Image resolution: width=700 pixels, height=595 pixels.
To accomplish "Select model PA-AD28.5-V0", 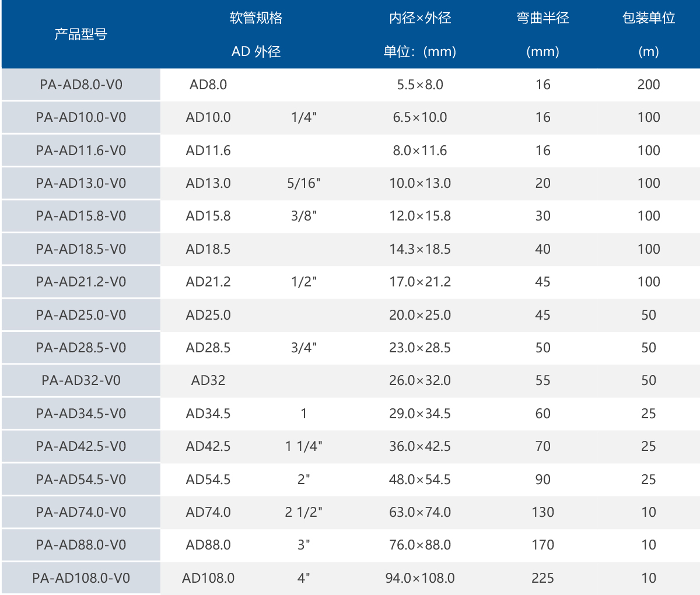I will click(81, 348).
